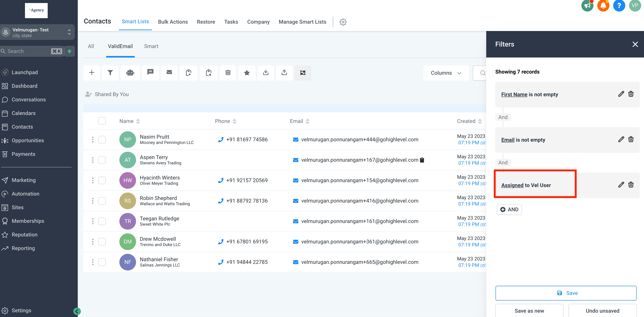The image size is (644, 317).
Task: Open Manage Smart Lists tab
Action: pos(302,22)
